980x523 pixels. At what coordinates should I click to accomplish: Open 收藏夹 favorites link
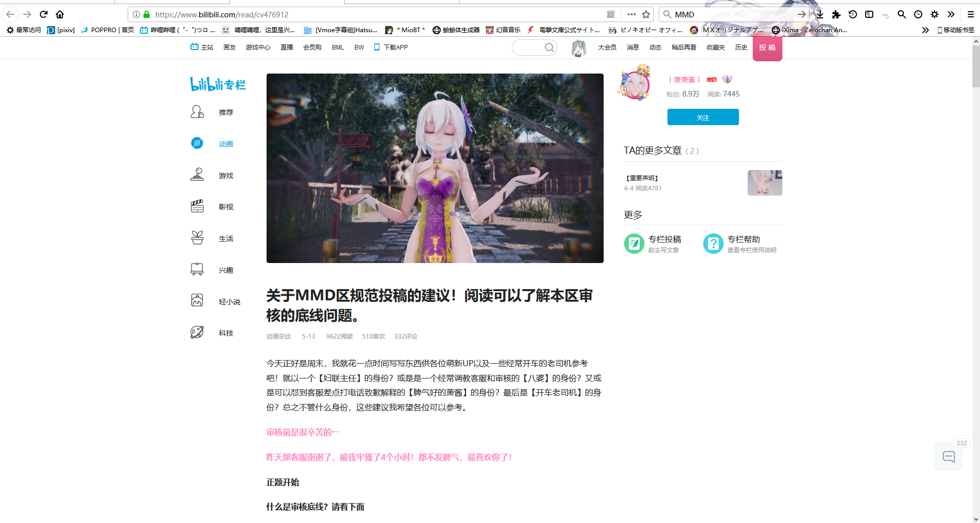(715, 47)
